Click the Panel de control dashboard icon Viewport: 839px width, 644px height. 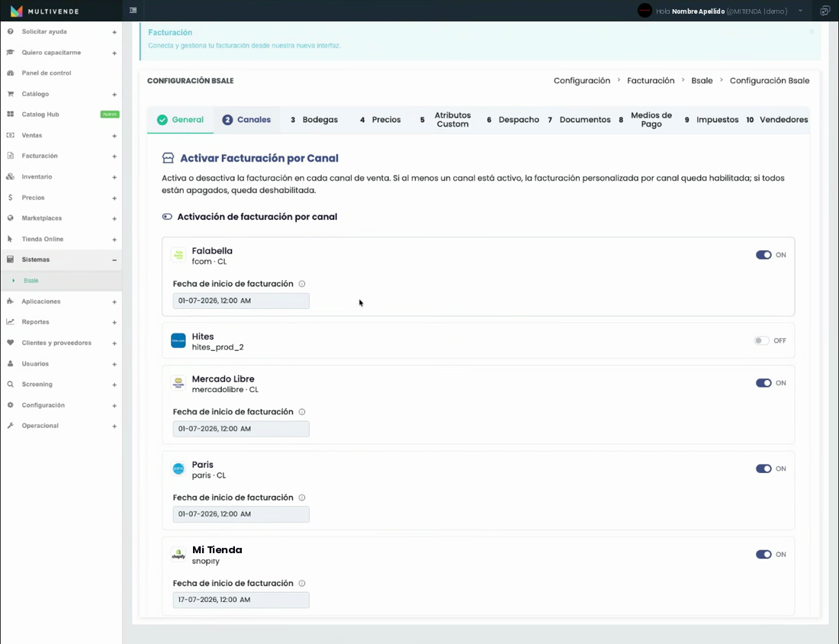pos(10,72)
